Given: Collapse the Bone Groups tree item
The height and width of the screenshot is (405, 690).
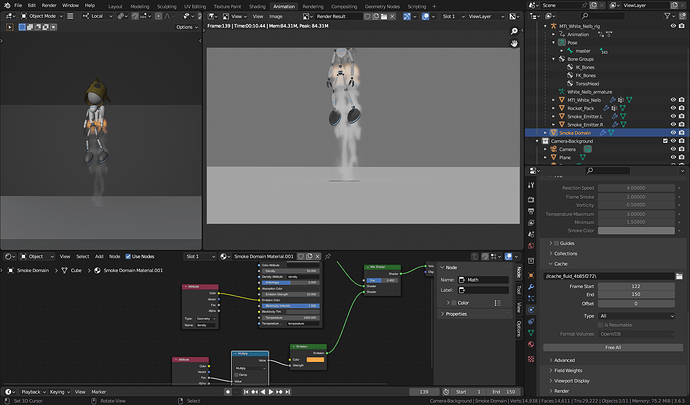Looking at the screenshot, I should tap(554, 59).
